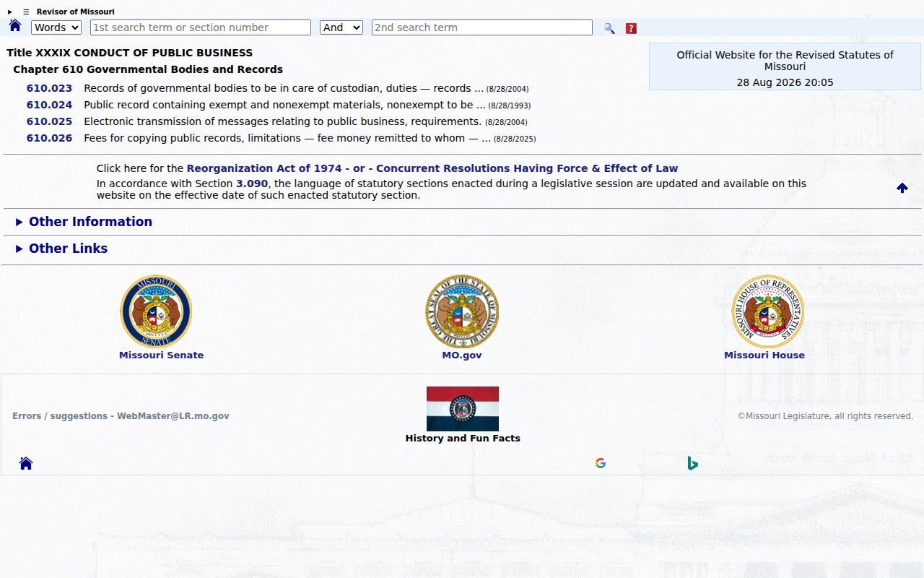This screenshot has height=578, width=924.
Task: Click the Revisor of Missouri title text
Action: coord(76,12)
